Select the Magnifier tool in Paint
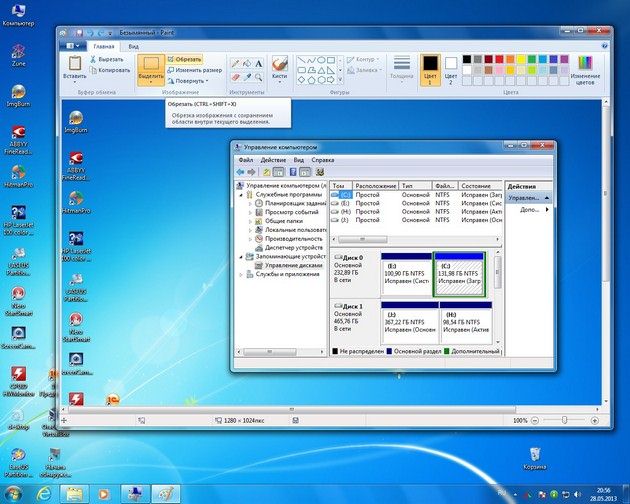Viewport: 630px width, 504px height. pyautogui.click(x=259, y=76)
